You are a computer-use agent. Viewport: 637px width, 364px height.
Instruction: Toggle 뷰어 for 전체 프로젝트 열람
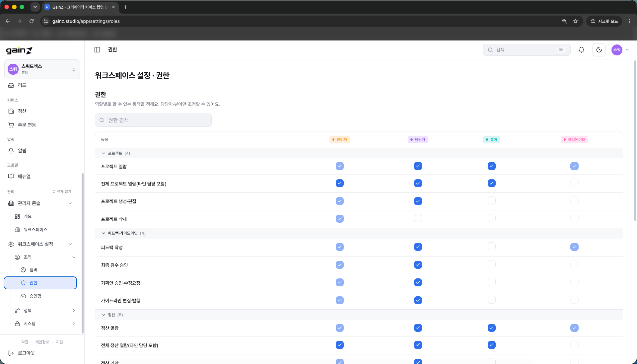[x=492, y=183]
